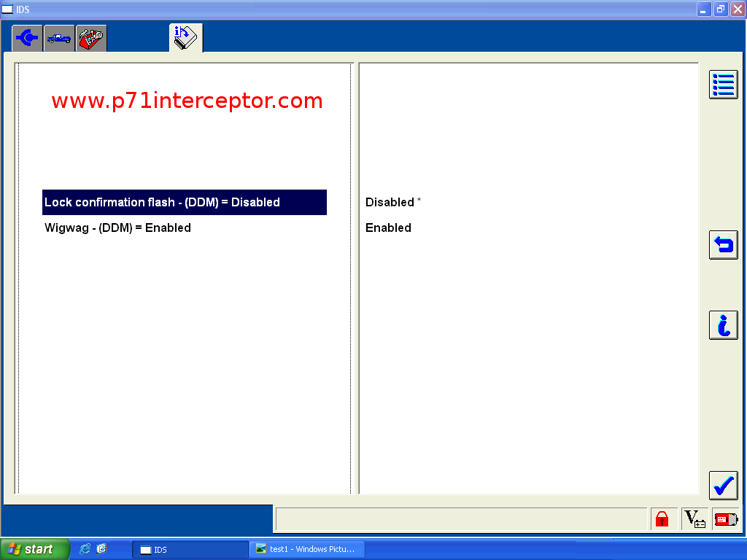The width and height of the screenshot is (747, 560).
Task: Click the red padlock status icon
Action: click(x=662, y=519)
